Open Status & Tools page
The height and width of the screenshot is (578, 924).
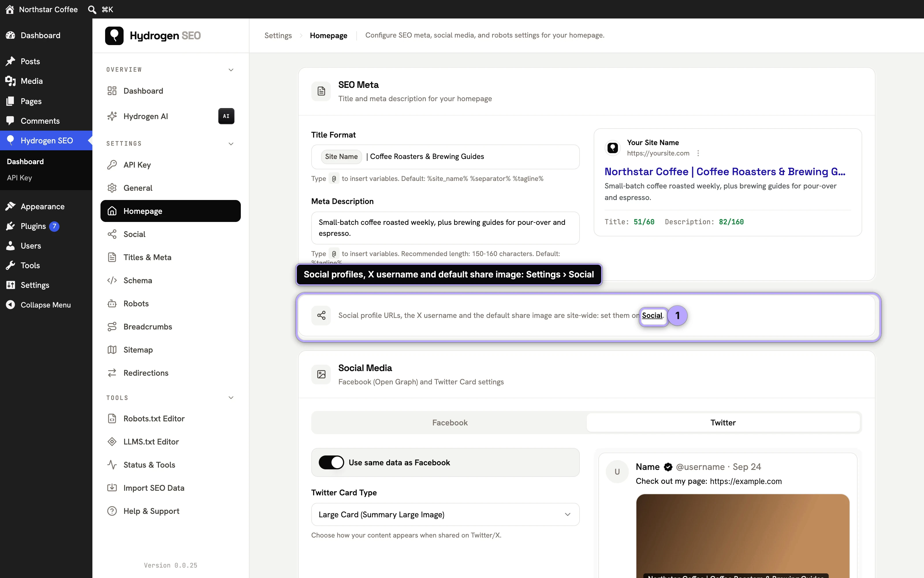click(x=170, y=465)
